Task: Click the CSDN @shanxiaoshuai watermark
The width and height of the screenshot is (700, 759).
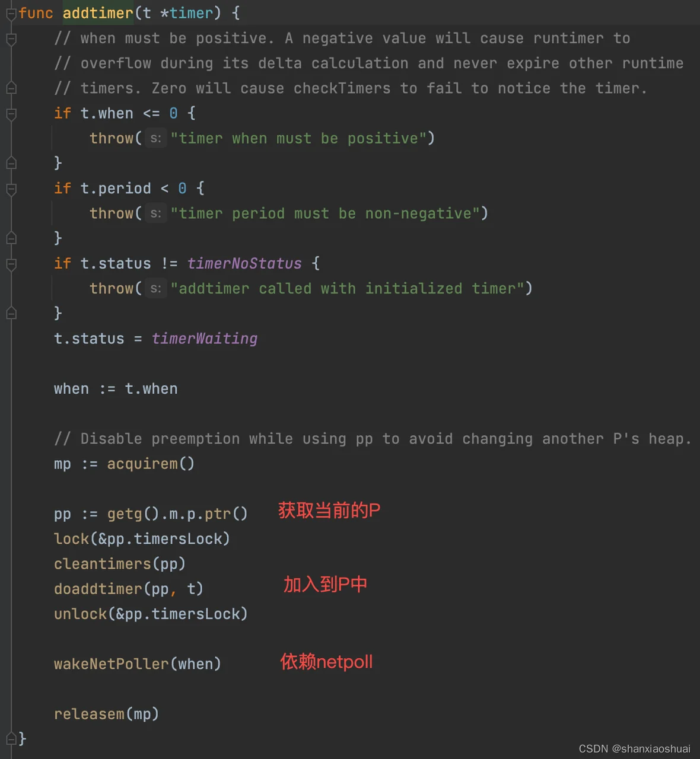Action: [634, 749]
